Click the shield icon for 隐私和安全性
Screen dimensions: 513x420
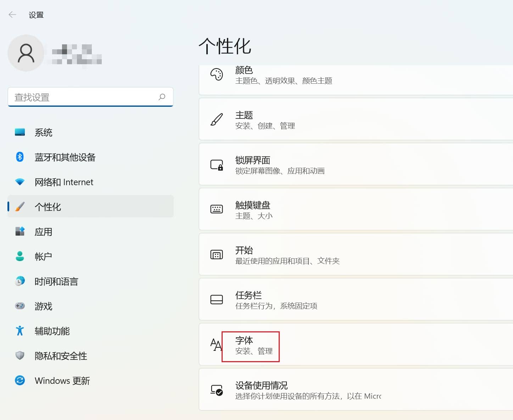(x=20, y=355)
